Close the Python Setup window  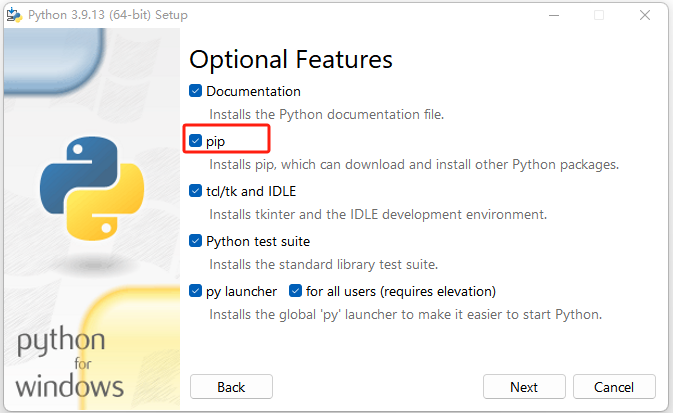tap(646, 15)
